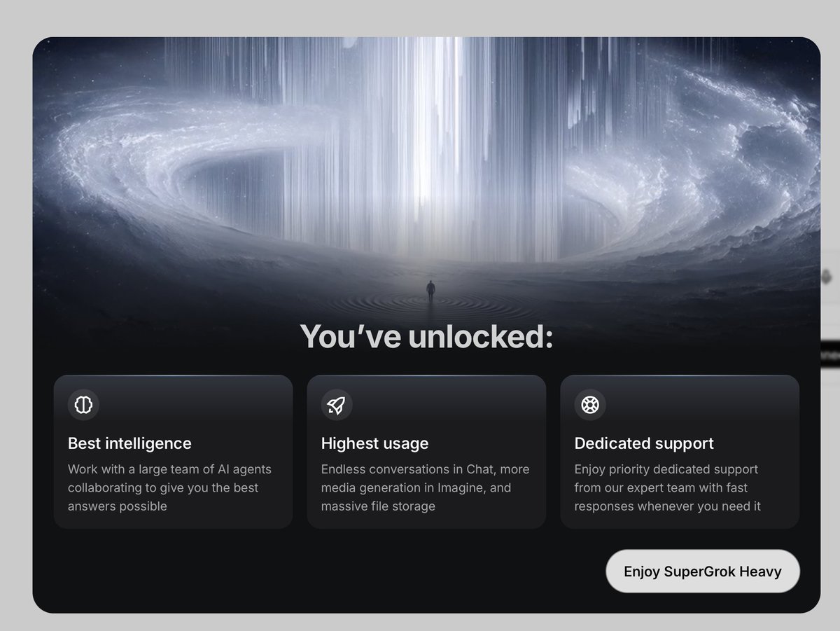Click the gray backdrop below the modal
Viewport: 840px width, 631px height.
click(x=420, y=623)
